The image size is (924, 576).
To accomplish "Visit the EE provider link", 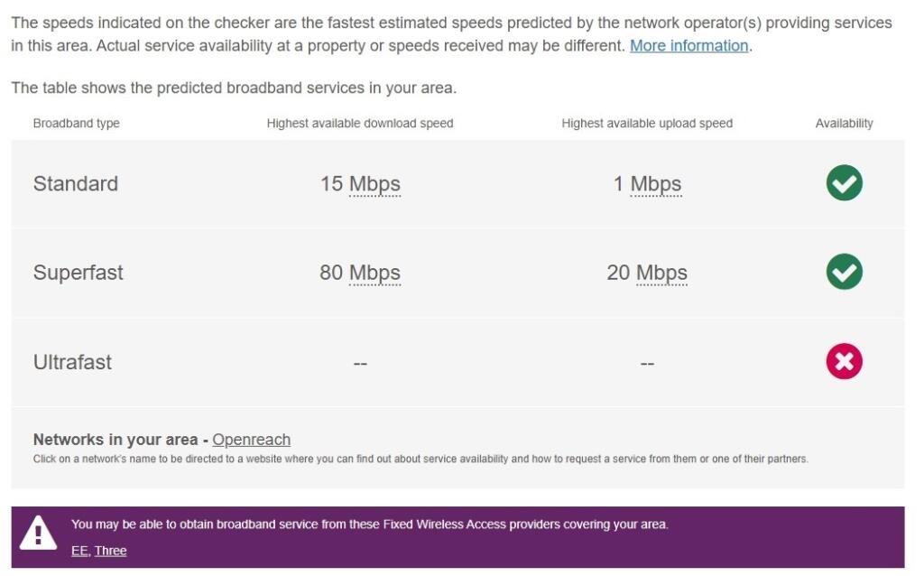I will pos(82,550).
